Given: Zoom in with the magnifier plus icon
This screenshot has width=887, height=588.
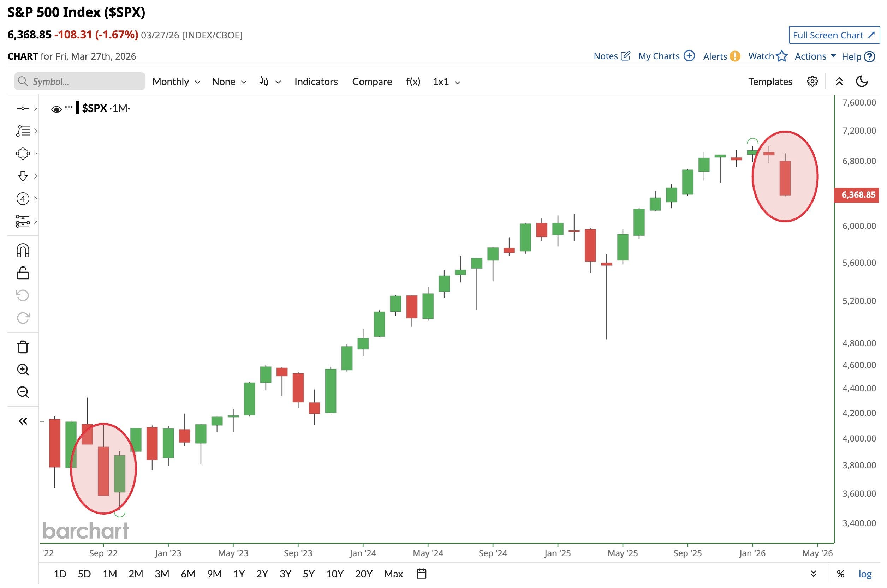Looking at the screenshot, I should [x=23, y=370].
